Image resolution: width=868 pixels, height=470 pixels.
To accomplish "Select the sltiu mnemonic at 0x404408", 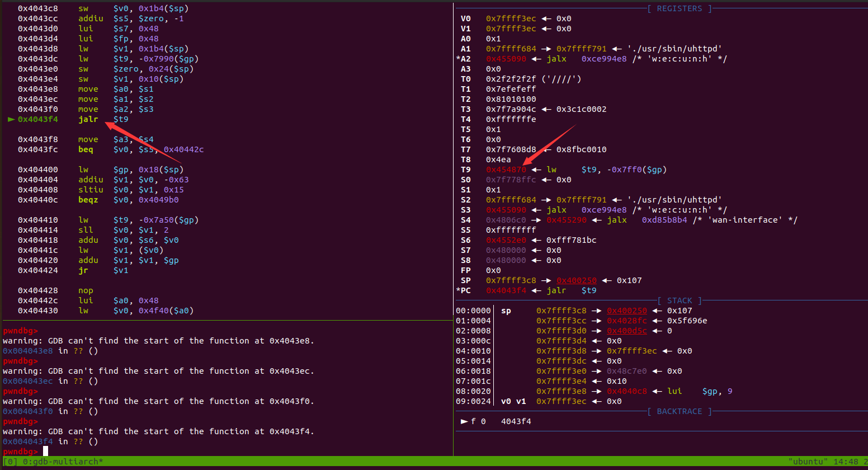I will [91, 190].
